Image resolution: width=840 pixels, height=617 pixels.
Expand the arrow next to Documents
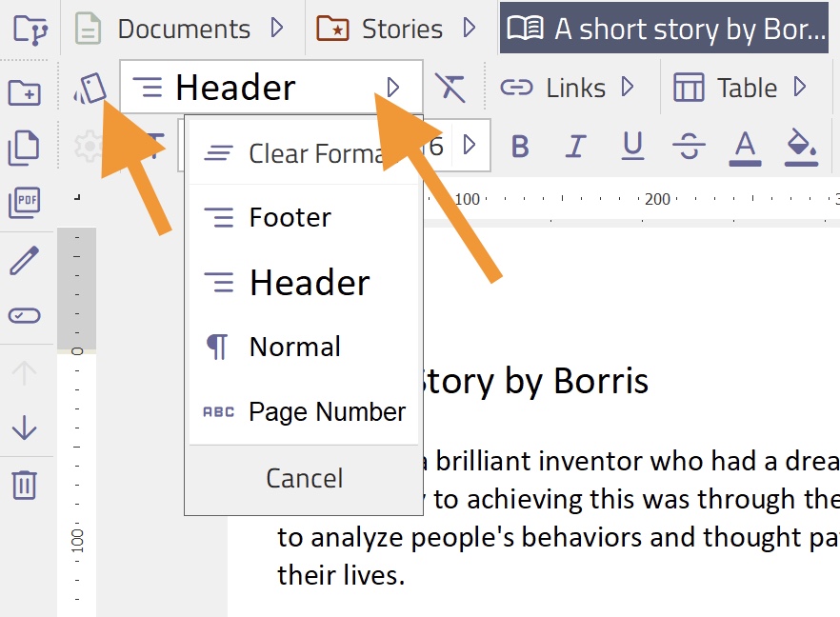coord(277,28)
